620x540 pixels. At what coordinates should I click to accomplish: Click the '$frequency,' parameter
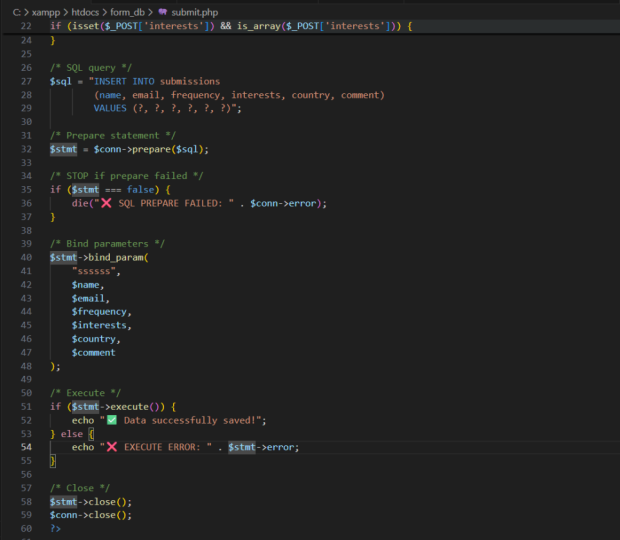102,312
